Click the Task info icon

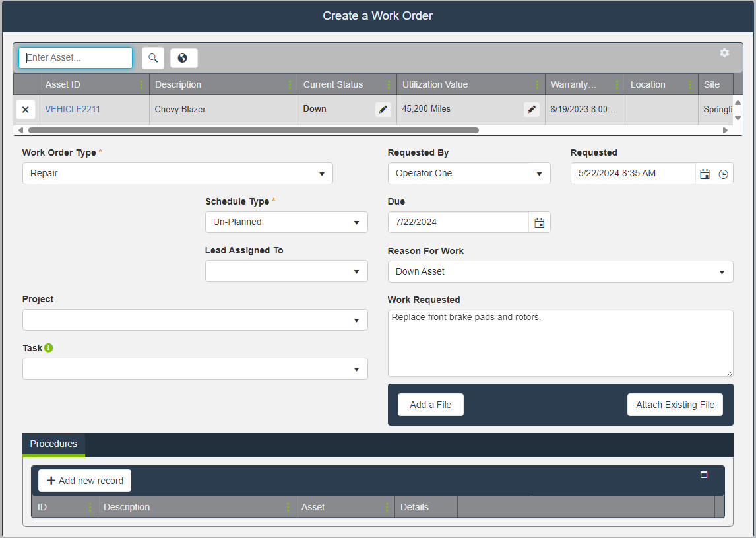click(49, 348)
